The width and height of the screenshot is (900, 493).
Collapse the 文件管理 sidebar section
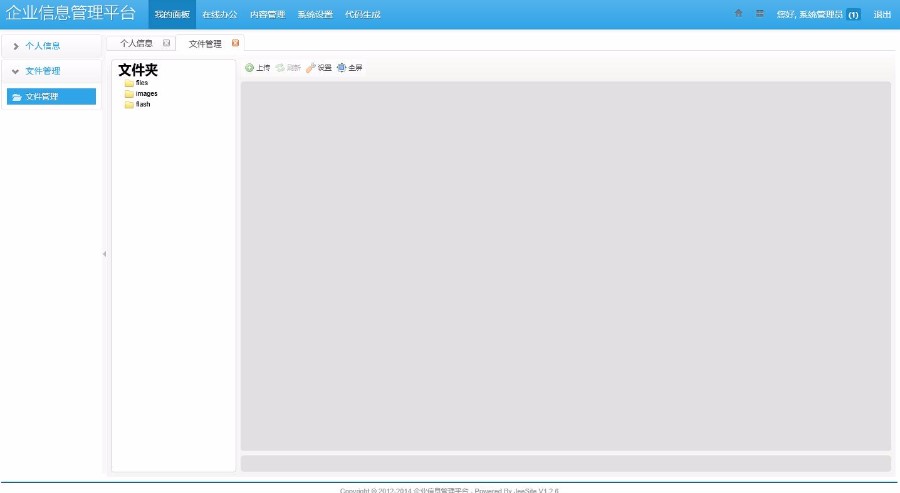tap(51, 71)
